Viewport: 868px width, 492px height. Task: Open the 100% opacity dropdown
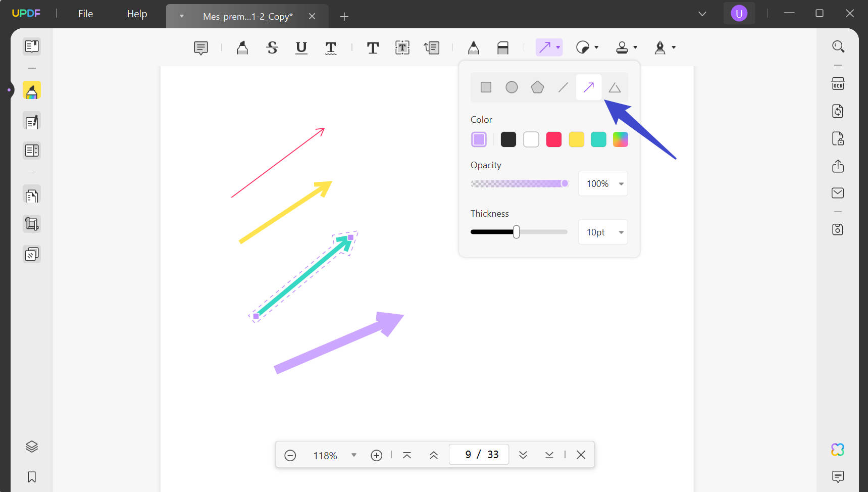pyautogui.click(x=621, y=183)
